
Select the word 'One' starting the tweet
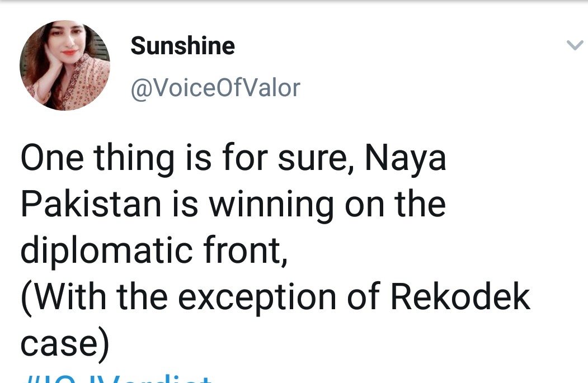pyautogui.click(x=52, y=158)
